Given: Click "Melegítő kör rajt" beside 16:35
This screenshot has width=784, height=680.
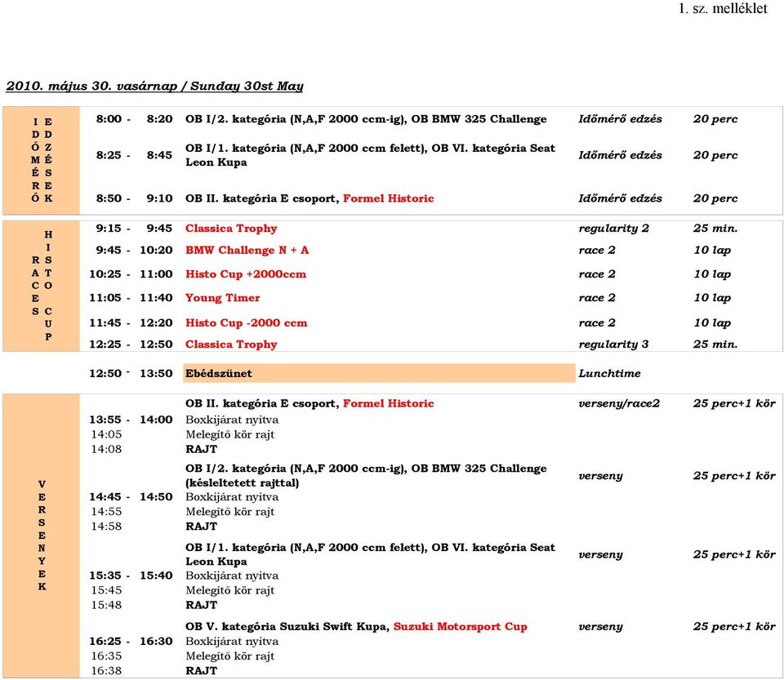Looking at the screenshot, I should pyautogui.click(x=230, y=656).
